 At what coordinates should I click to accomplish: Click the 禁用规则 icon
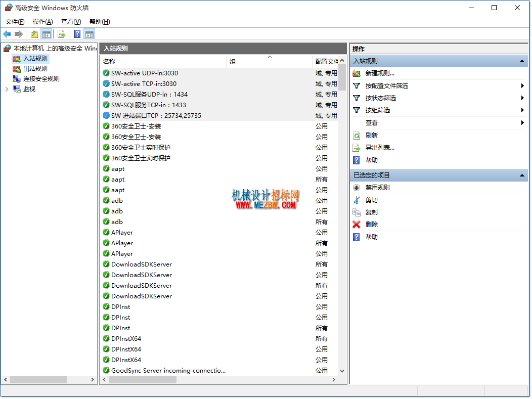[356, 188]
